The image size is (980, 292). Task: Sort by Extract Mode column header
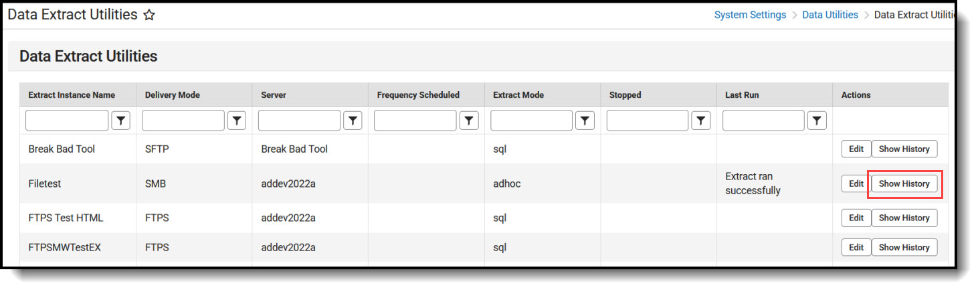click(518, 95)
